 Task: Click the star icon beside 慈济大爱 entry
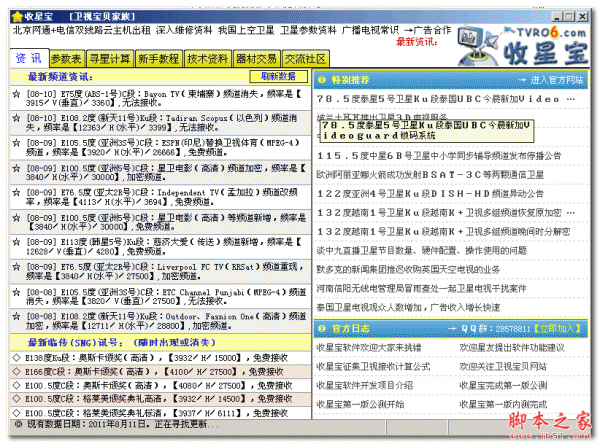[16, 242]
